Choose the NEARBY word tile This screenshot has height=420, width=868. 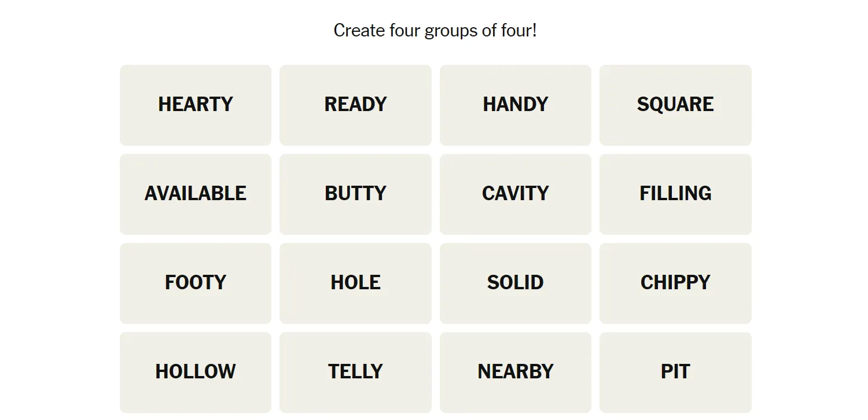click(516, 373)
